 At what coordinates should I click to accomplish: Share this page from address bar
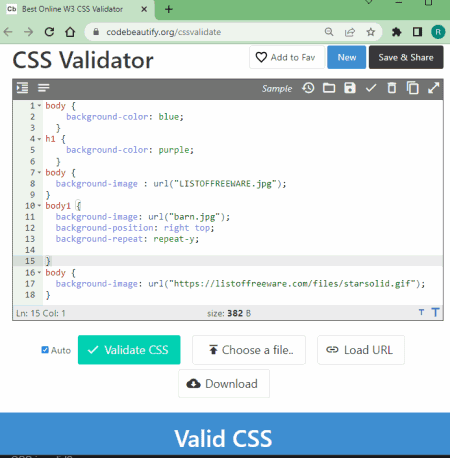click(x=350, y=32)
